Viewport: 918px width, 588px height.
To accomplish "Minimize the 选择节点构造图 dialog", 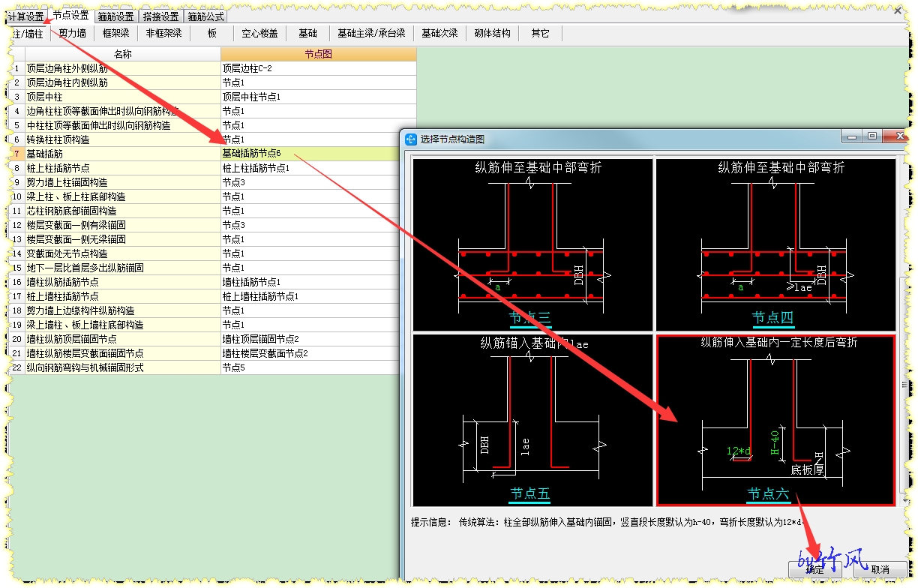I will tap(851, 136).
